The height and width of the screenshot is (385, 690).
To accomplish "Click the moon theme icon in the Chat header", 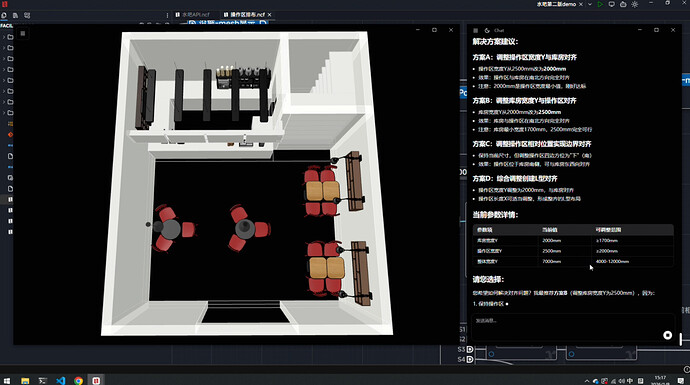I will (487, 30).
